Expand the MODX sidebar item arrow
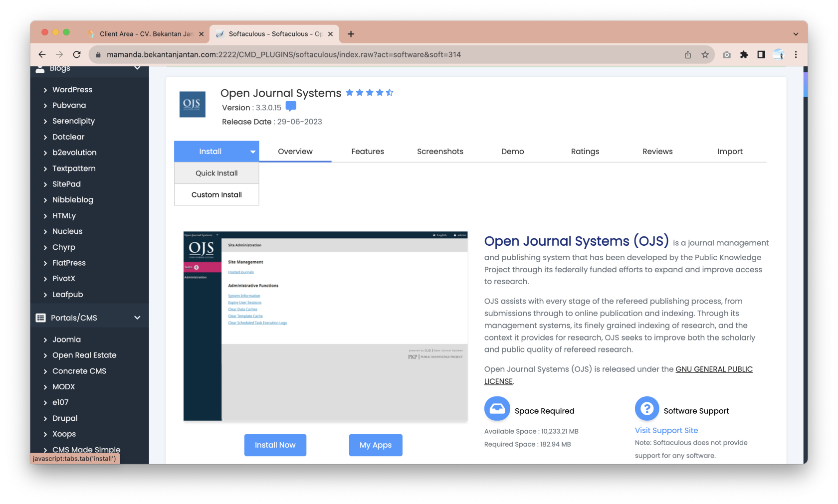 click(x=45, y=387)
